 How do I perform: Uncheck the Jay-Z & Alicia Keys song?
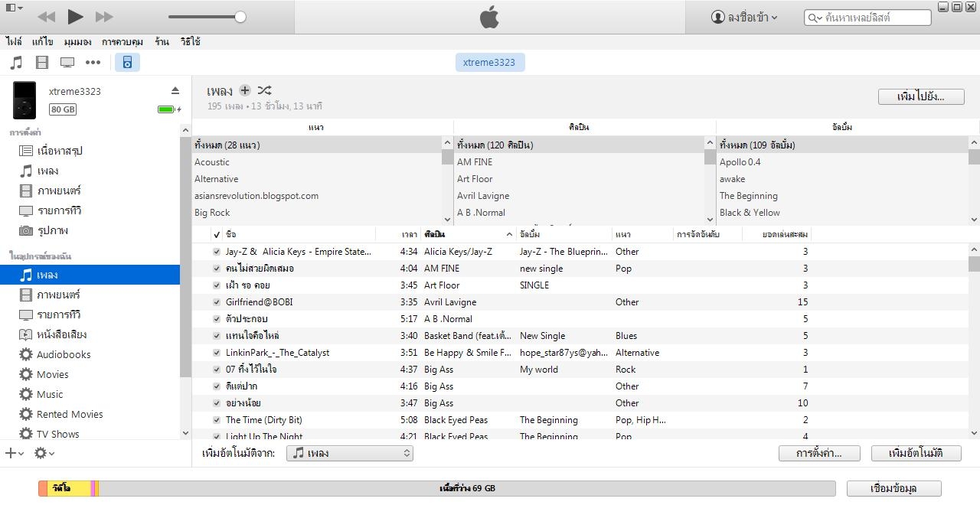coord(217,251)
